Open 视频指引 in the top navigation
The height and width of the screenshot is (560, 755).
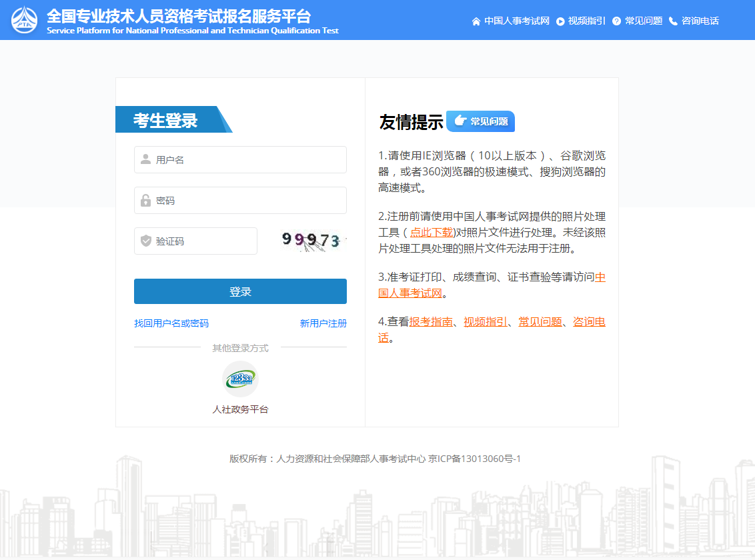coord(586,21)
